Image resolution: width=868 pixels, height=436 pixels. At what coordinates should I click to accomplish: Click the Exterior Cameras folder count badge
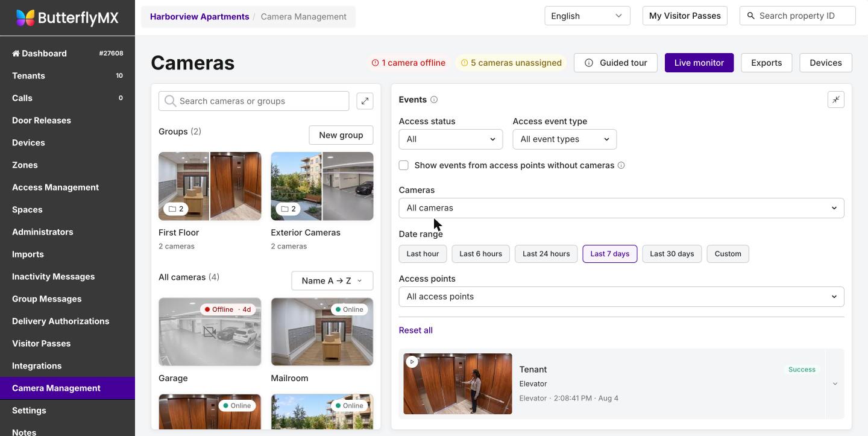[x=288, y=209]
